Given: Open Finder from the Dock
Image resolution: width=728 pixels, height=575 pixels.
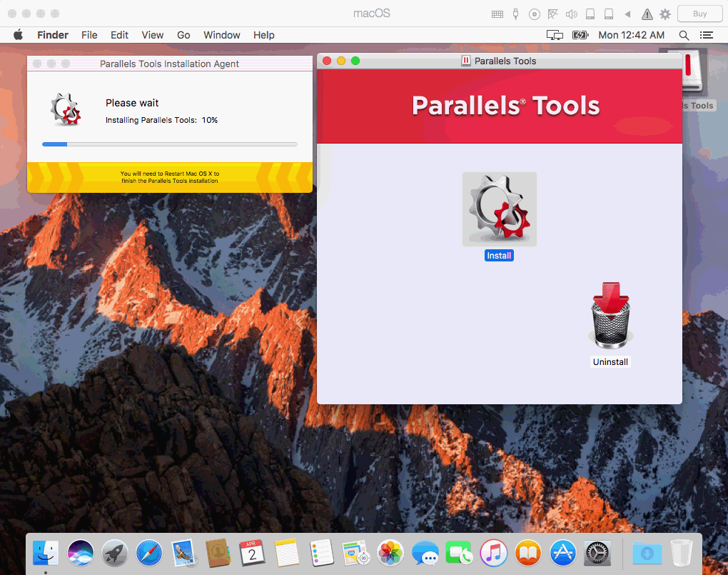Looking at the screenshot, I should point(46,553).
